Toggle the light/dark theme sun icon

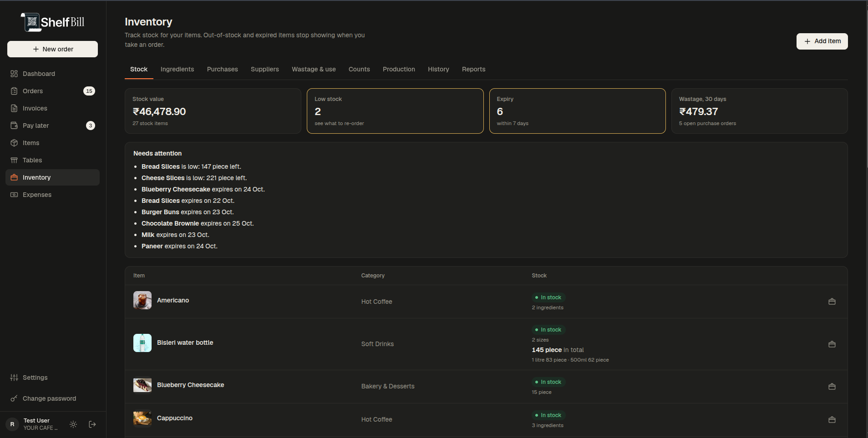click(x=73, y=424)
